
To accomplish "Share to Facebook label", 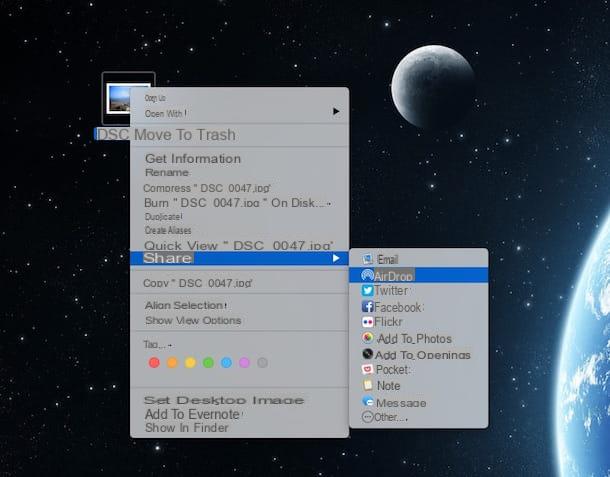I will coord(398,307).
